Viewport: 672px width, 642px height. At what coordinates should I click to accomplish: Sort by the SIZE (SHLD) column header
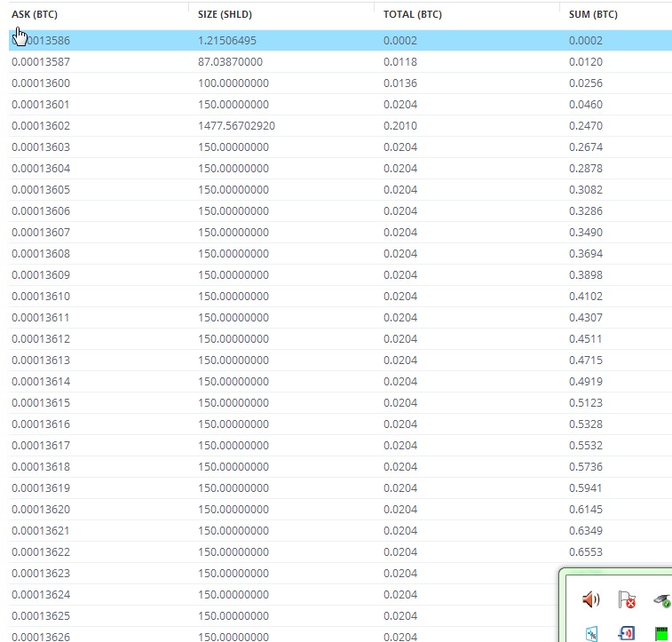(x=225, y=14)
